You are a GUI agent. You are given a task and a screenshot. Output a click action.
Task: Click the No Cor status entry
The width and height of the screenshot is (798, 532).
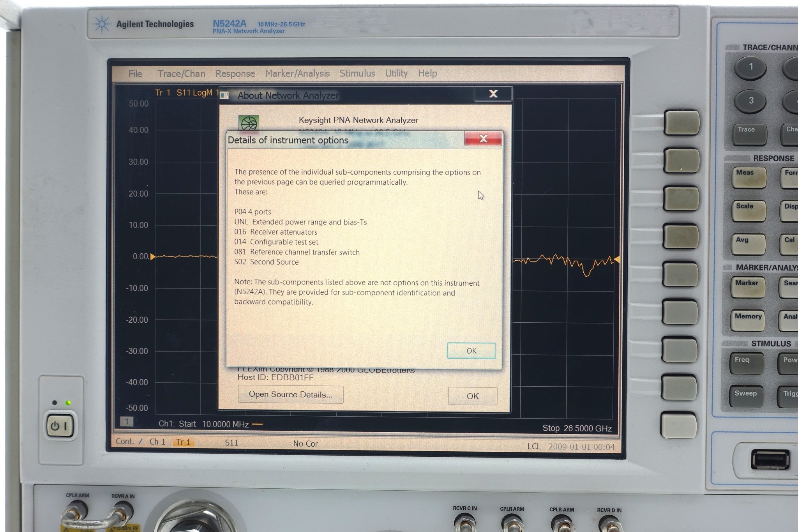[x=305, y=444]
